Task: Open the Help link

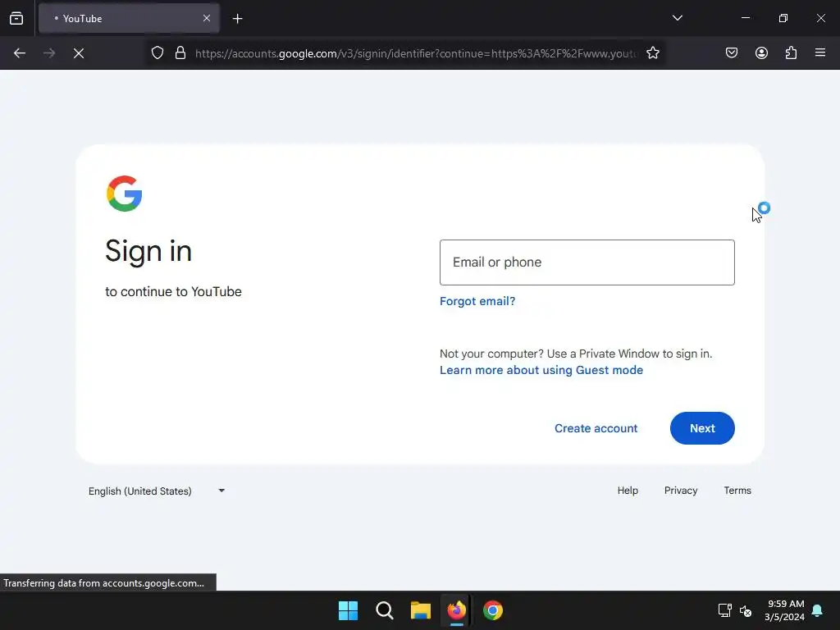Action: [x=628, y=491]
